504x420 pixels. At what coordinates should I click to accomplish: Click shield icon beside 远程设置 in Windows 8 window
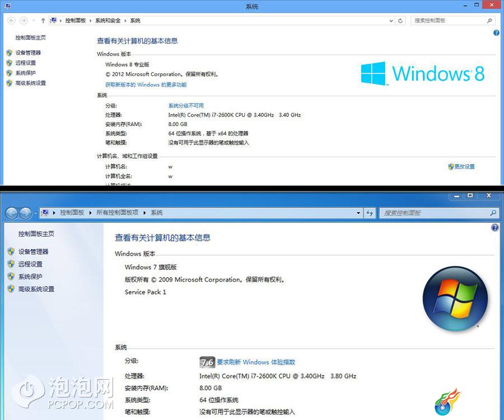[x=10, y=63]
